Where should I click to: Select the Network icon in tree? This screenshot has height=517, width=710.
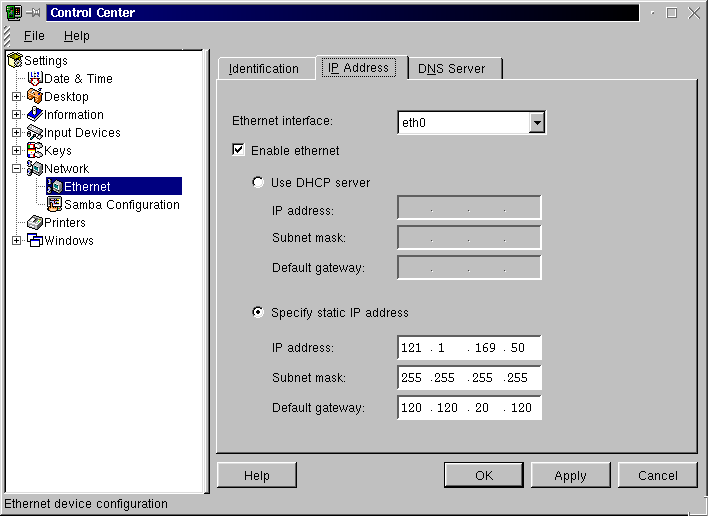(x=35, y=169)
